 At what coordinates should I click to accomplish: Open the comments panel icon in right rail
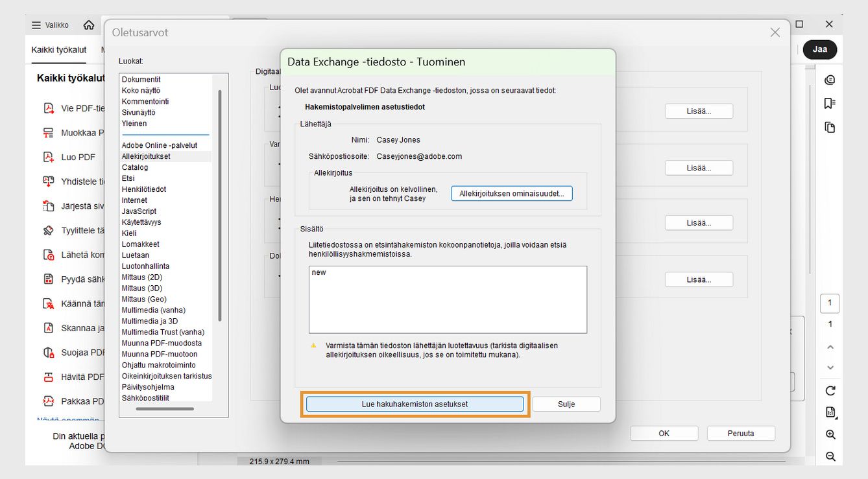coord(830,80)
